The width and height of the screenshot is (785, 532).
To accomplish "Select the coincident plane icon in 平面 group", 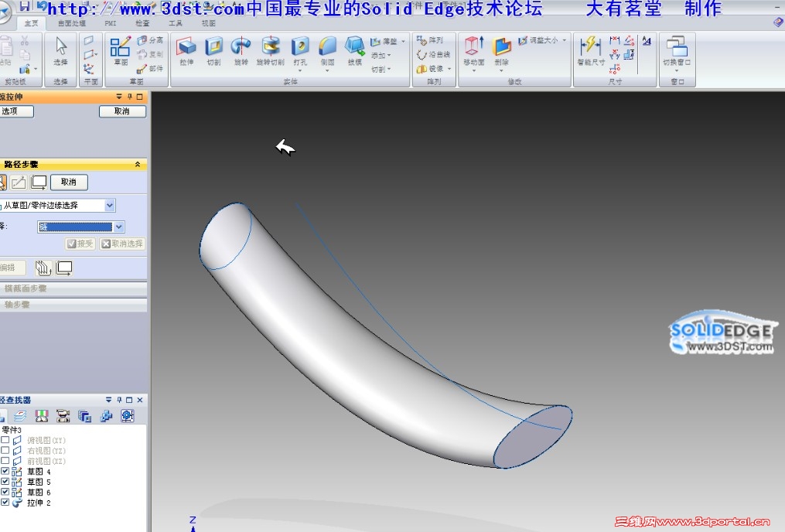I will 89,40.
